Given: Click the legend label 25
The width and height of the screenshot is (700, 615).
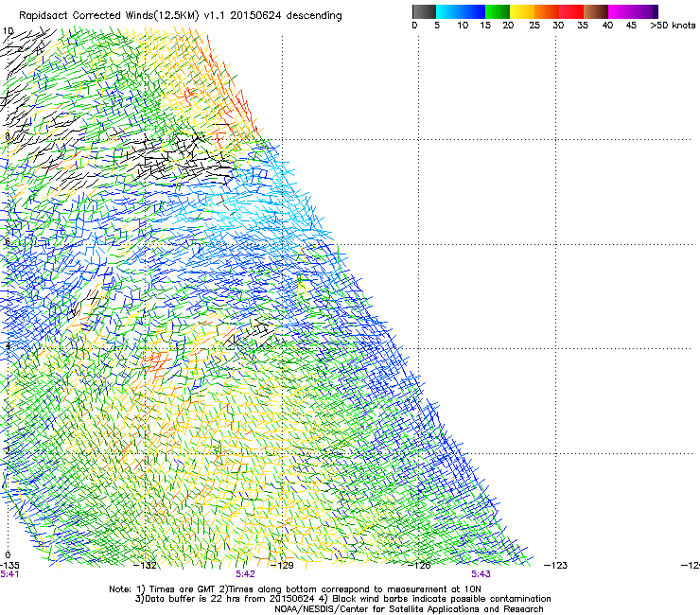Looking at the screenshot, I should (534, 26).
